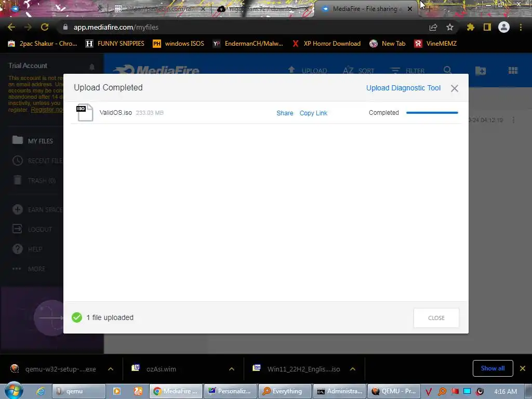Expand options for the qemu-w32-setup download
Viewport: 532px width, 399px height.
pos(111,369)
